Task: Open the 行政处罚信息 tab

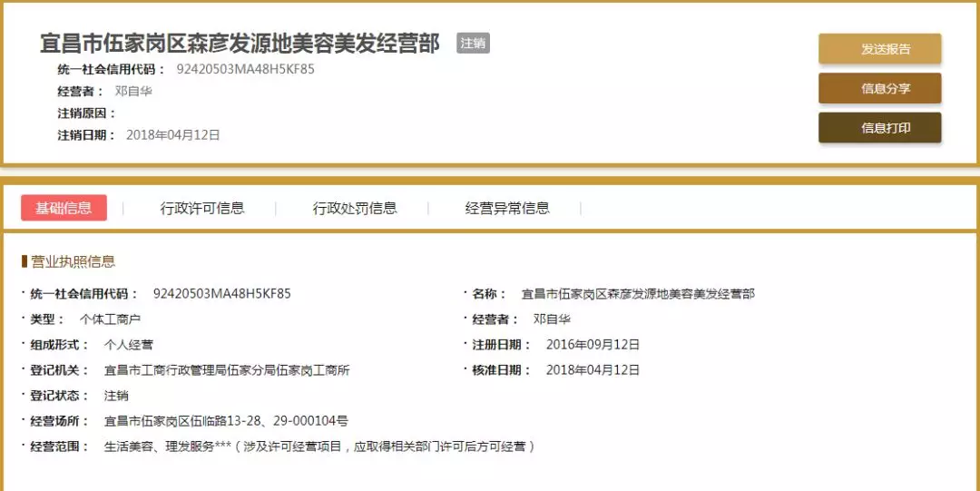Action: (x=355, y=208)
